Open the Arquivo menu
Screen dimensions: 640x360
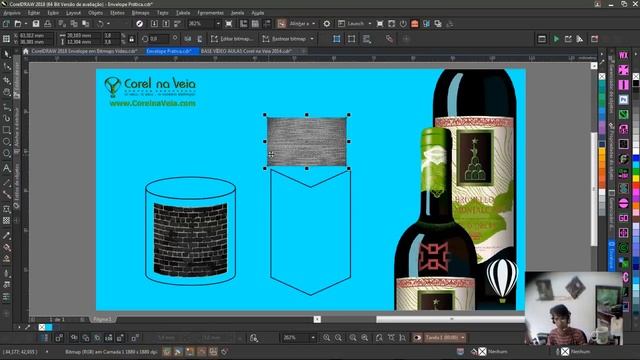pyautogui.click(x=11, y=13)
